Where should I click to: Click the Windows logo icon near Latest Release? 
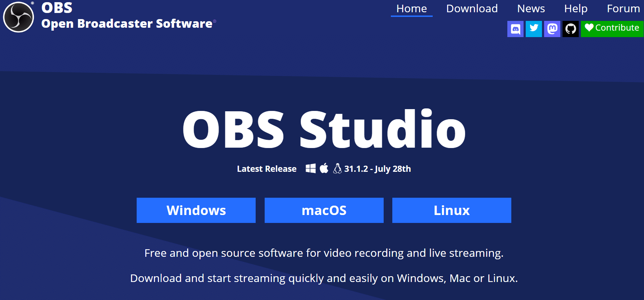(x=310, y=168)
